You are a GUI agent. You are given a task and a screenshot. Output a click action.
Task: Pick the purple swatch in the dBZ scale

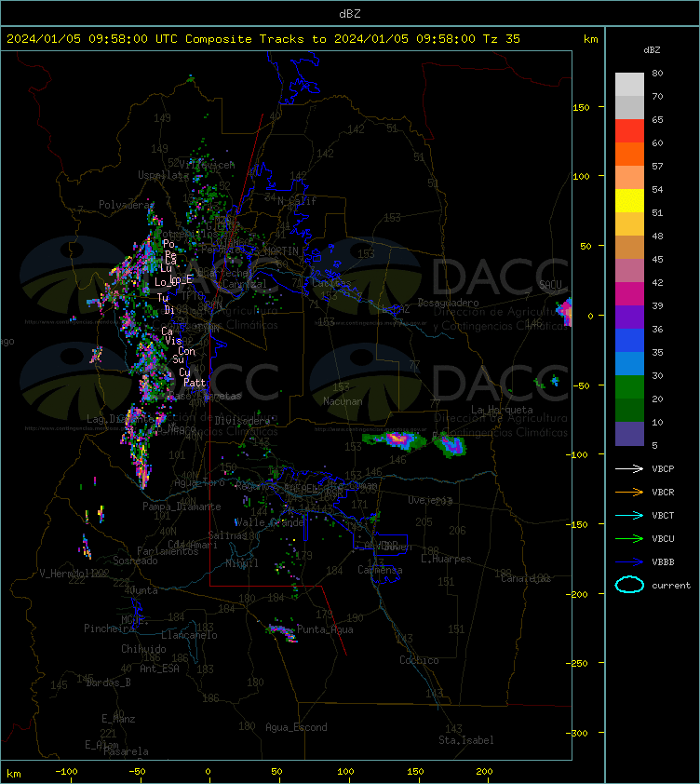pyautogui.click(x=629, y=317)
